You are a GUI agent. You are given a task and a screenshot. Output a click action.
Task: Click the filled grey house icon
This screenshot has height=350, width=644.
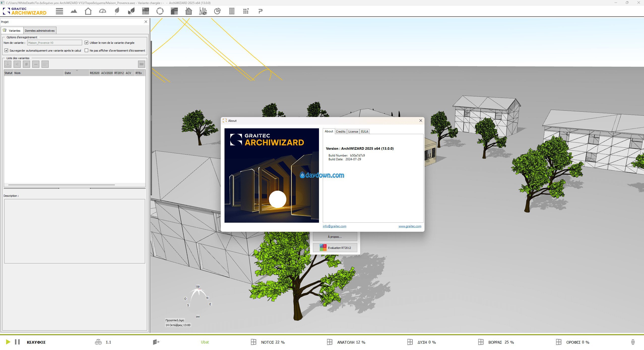coord(189,11)
